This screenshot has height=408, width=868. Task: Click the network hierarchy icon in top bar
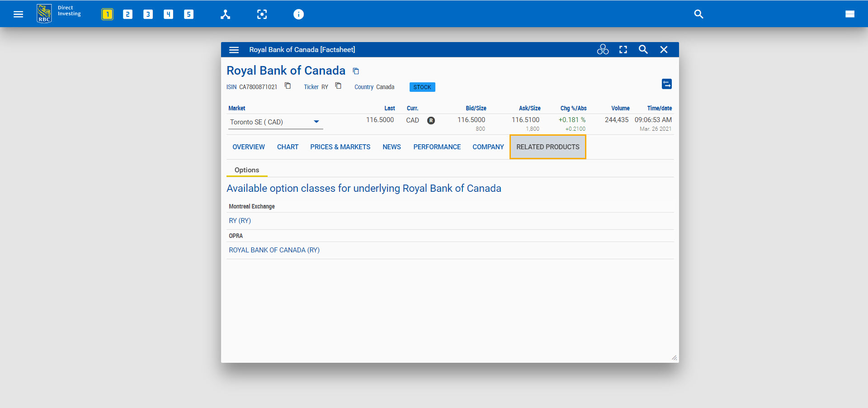(x=225, y=14)
